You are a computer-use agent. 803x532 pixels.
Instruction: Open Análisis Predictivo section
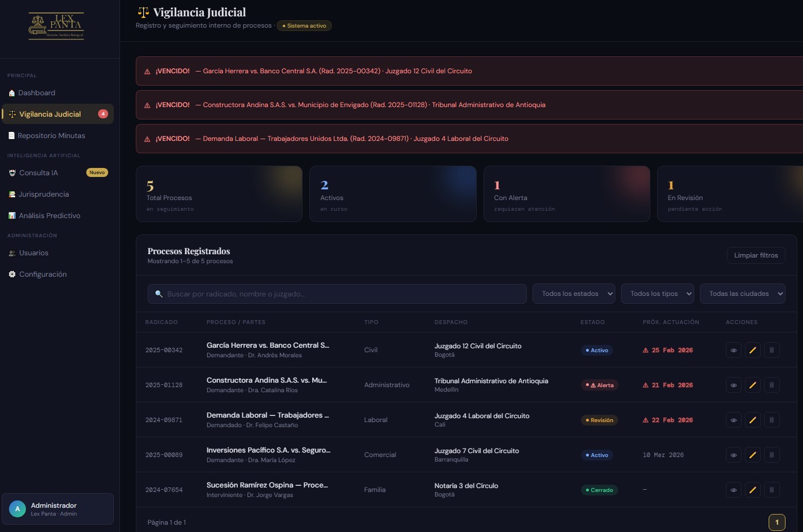(57, 216)
